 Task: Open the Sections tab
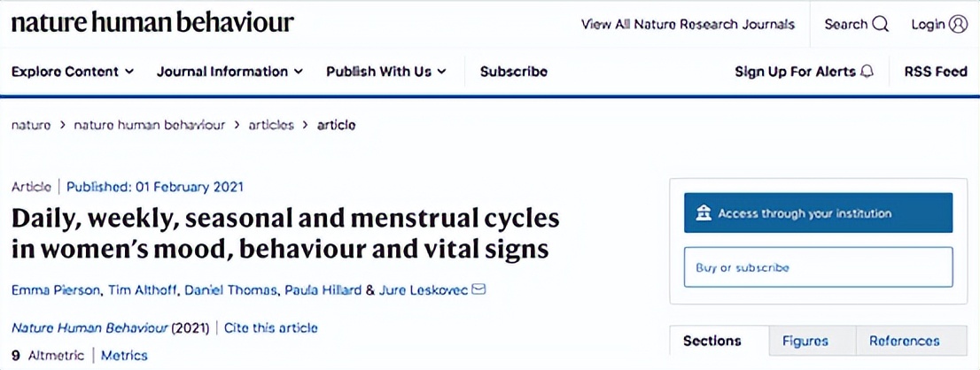pyautogui.click(x=712, y=341)
